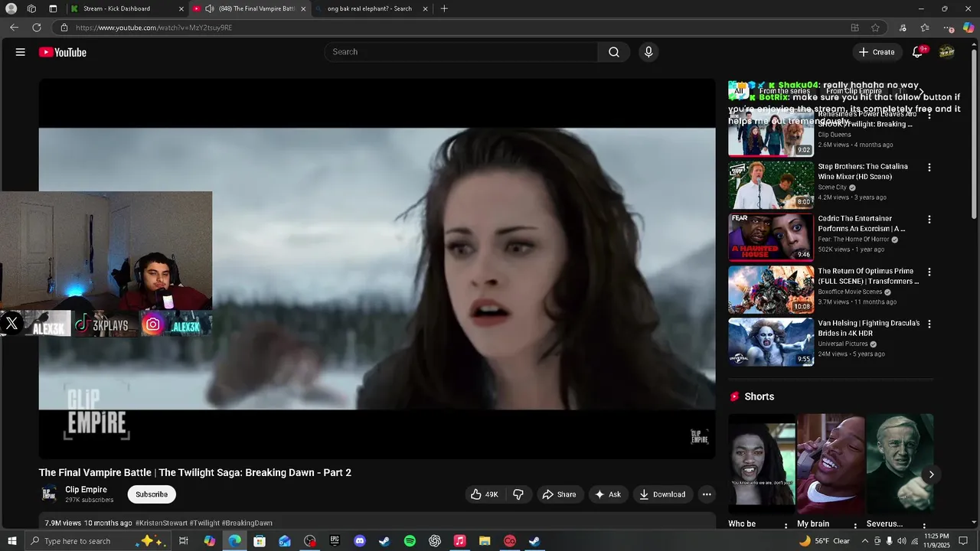Open the #KristenStewart hashtag link

click(x=162, y=523)
